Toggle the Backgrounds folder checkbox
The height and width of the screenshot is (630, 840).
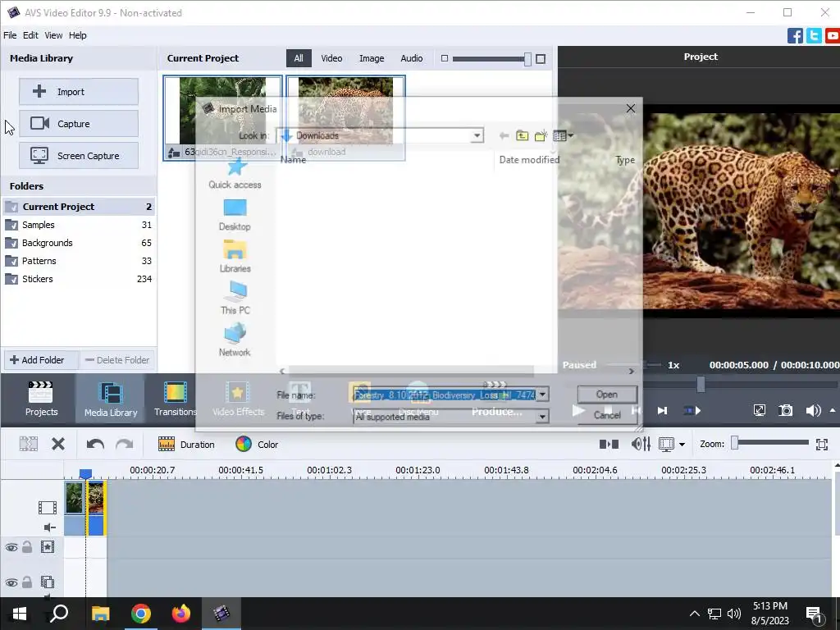coord(11,243)
